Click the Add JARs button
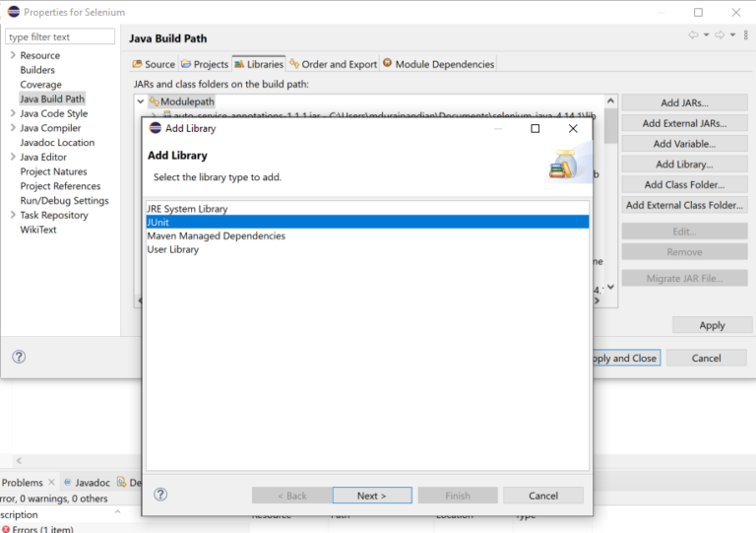 click(684, 102)
